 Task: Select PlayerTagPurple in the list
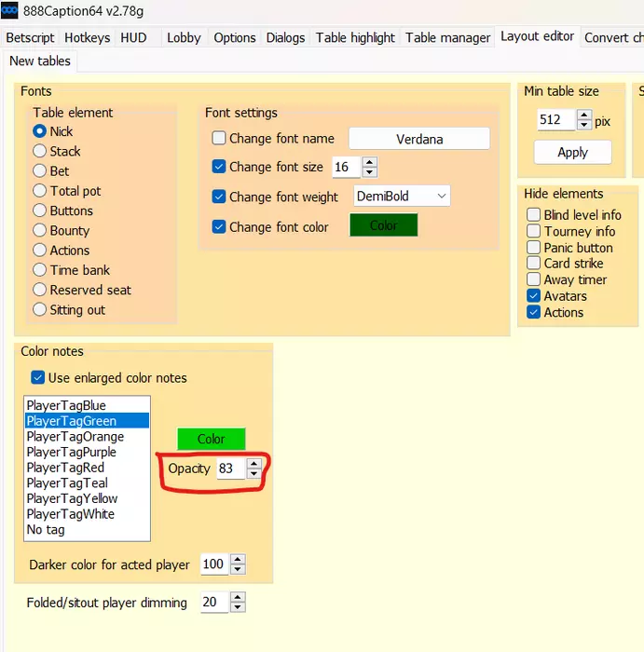(x=87, y=452)
